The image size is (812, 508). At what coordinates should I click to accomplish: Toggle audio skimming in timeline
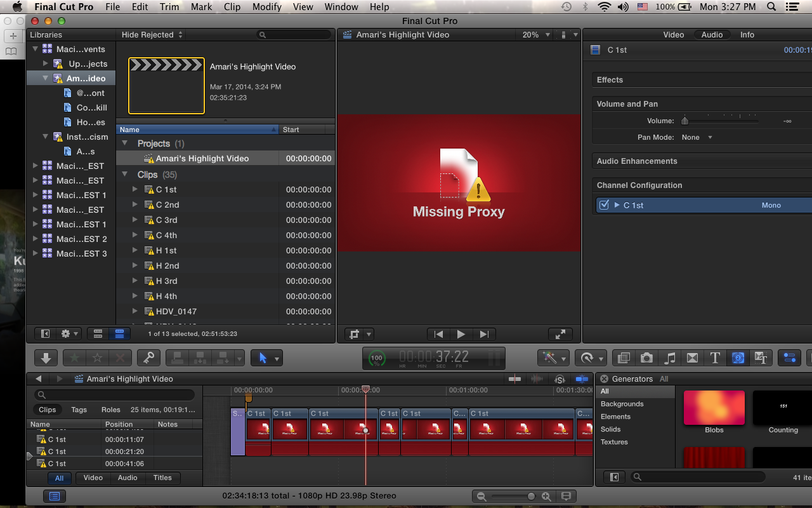click(537, 379)
